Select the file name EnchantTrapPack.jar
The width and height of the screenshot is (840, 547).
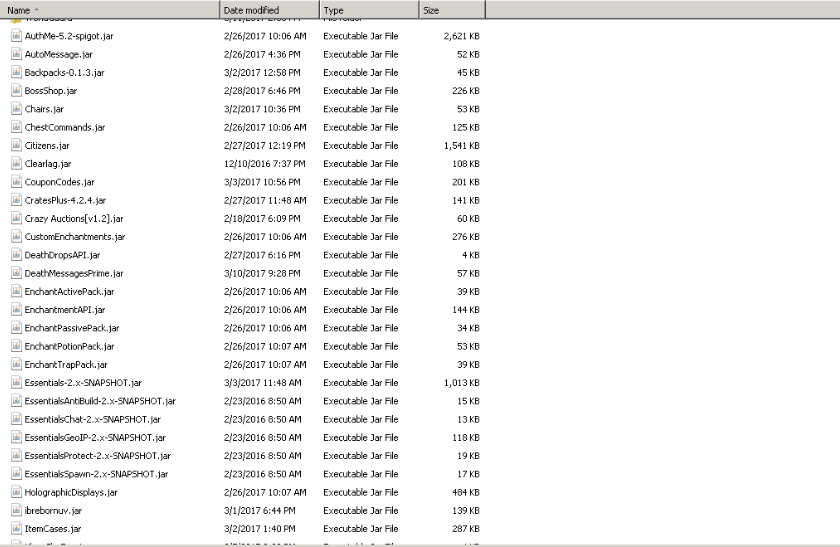point(66,364)
